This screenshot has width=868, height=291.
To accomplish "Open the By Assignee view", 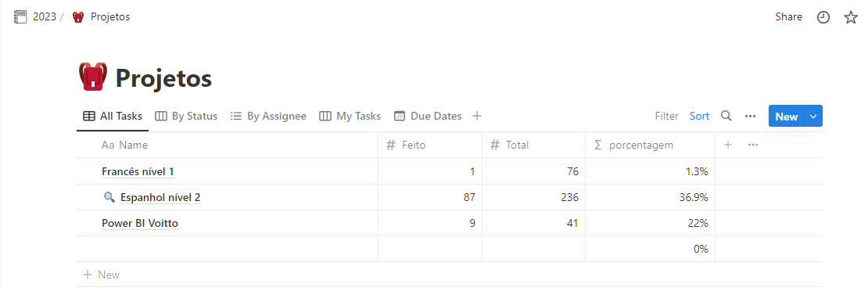I will [x=268, y=117].
